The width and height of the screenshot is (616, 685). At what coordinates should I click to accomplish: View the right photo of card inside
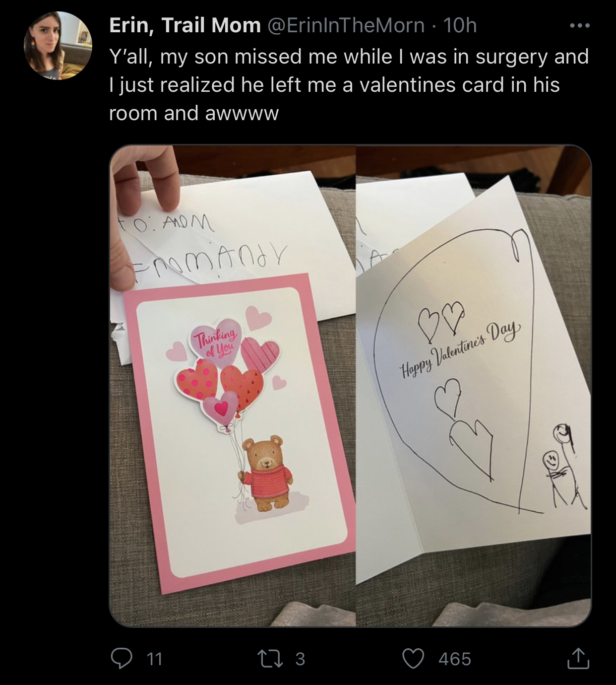(x=474, y=386)
